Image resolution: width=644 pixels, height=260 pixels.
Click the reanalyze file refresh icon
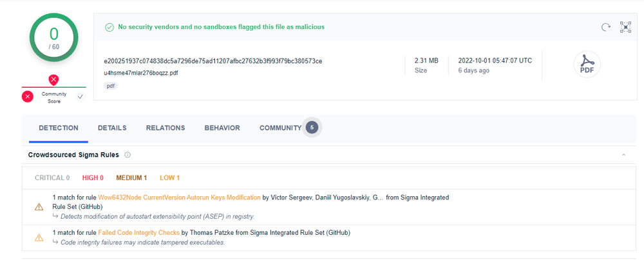pos(605,27)
